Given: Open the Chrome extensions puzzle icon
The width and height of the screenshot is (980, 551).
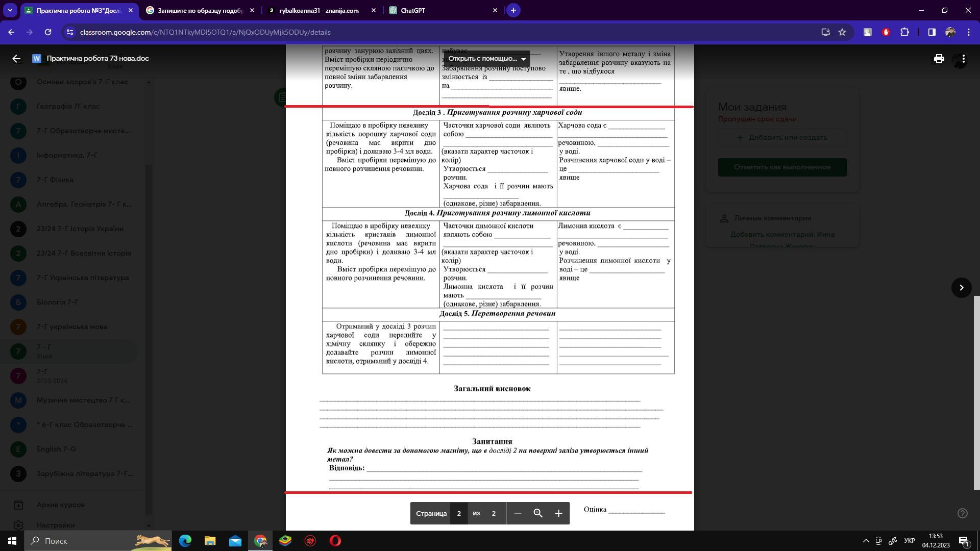Looking at the screenshot, I should [x=904, y=32].
